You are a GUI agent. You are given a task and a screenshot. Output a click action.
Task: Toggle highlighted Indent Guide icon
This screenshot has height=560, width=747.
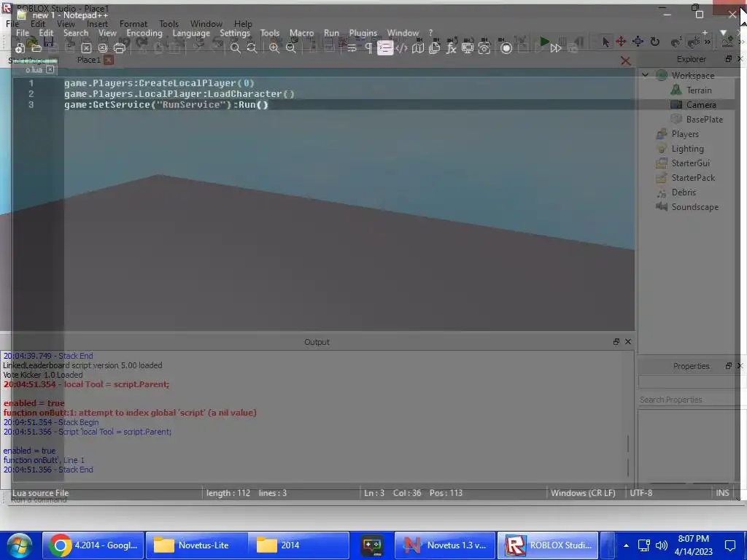tap(385, 48)
